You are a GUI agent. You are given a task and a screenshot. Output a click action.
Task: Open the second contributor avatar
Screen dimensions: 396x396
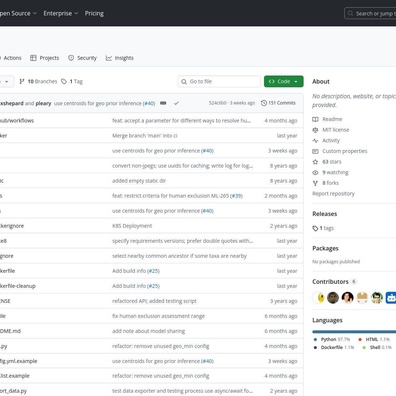(x=333, y=297)
